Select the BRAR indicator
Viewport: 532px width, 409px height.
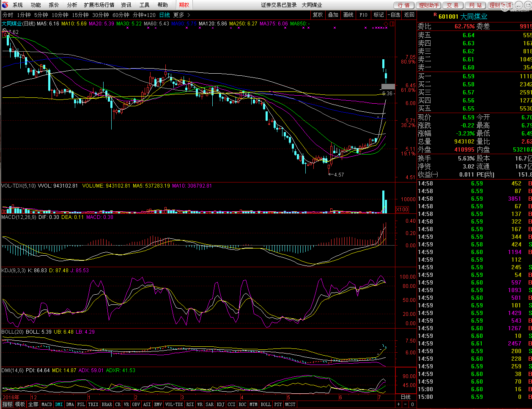(107, 404)
